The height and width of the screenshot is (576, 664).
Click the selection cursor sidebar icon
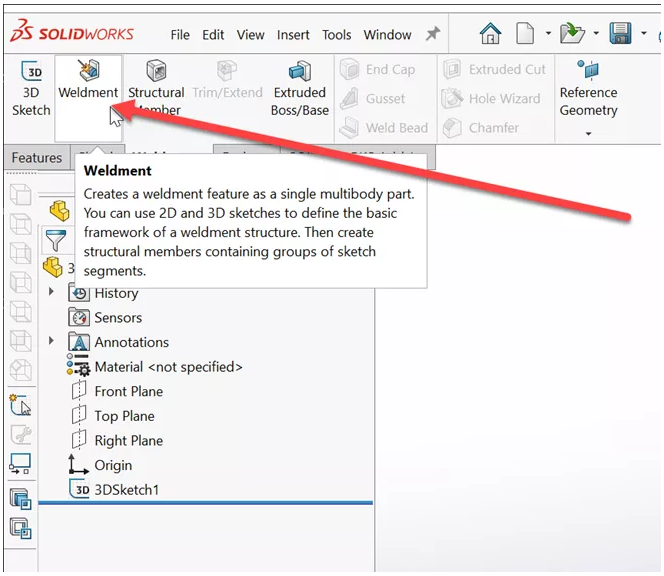(20, 405)
